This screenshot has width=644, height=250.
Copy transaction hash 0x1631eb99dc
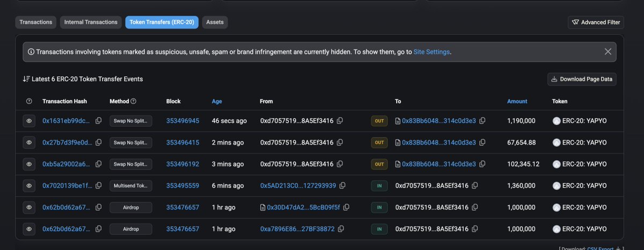pyautogui.click(x=98, y=121)
